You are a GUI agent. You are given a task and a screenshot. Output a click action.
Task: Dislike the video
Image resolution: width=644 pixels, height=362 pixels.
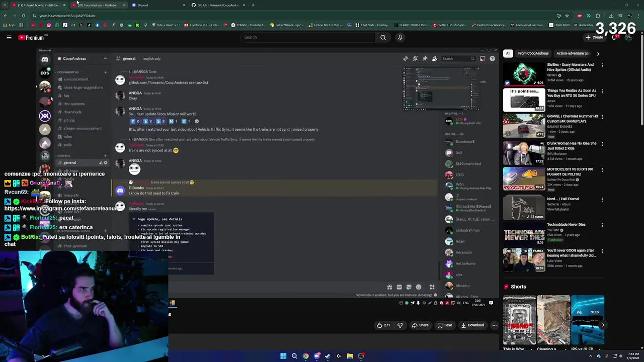pyautogui.click(x=400, y=325)
